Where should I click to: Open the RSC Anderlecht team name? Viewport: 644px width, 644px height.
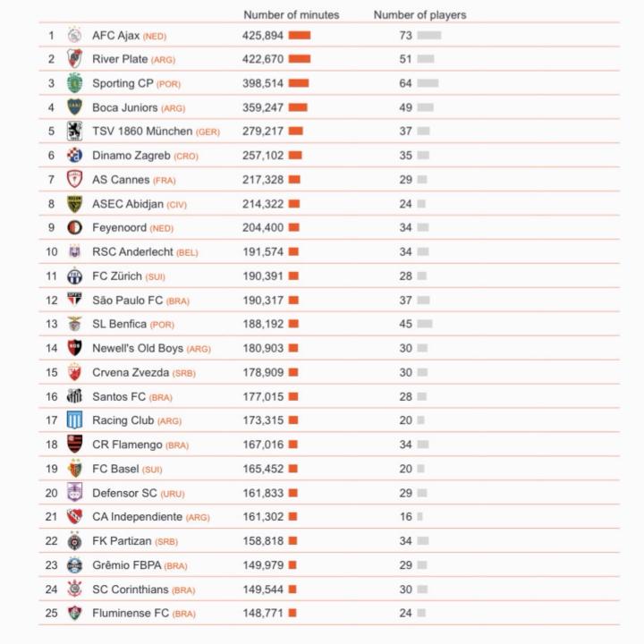(132, 252)
